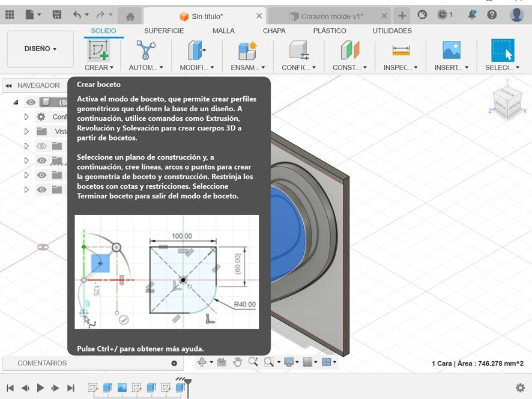
Task: Open the job status clock icon
Action: coord(442,14)
